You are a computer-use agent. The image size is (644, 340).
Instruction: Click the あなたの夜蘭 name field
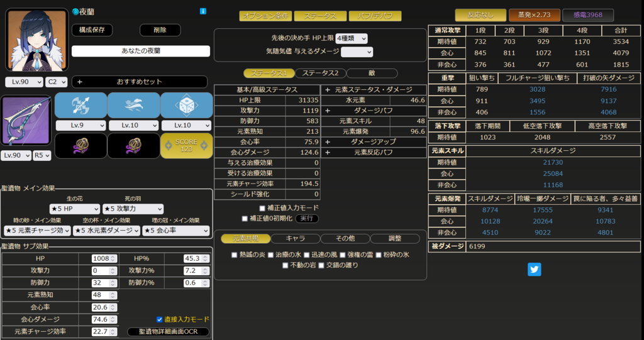140,52
